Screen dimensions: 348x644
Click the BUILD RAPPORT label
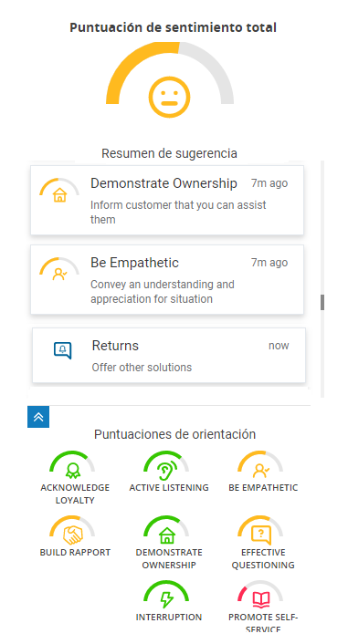[75, 553]
